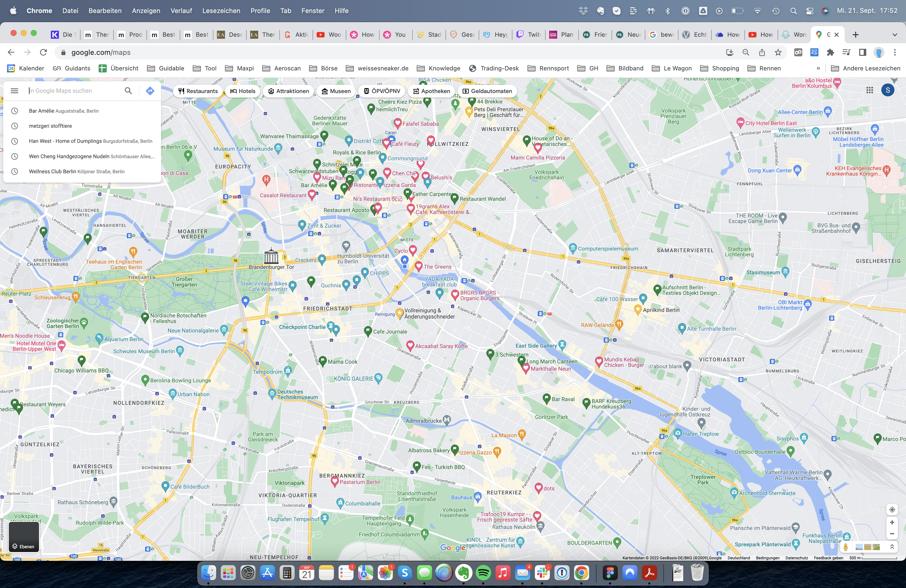Open Andere Lesezeichen folder
The width and height of the screenshot is (906, 588).
tap(865, 68)
